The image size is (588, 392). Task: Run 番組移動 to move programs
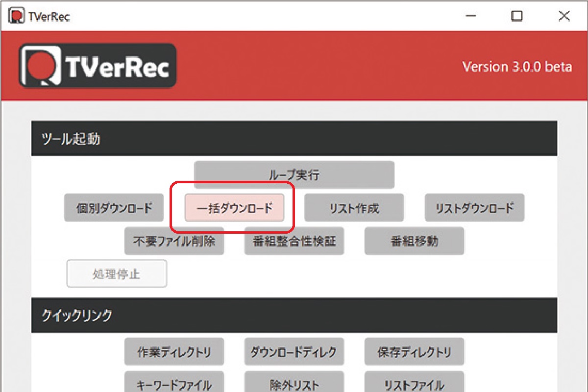[414, 241]
